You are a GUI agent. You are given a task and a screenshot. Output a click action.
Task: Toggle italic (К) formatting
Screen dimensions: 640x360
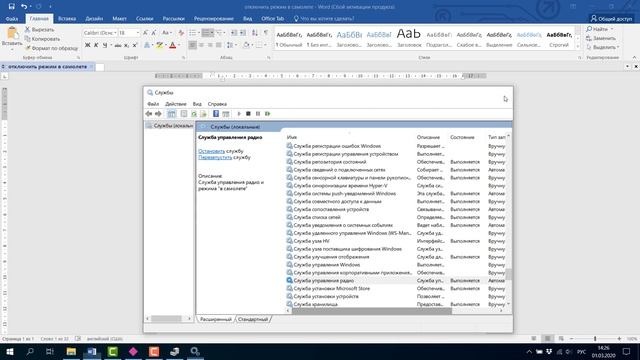pyautogui.click(x=96, y=45)
